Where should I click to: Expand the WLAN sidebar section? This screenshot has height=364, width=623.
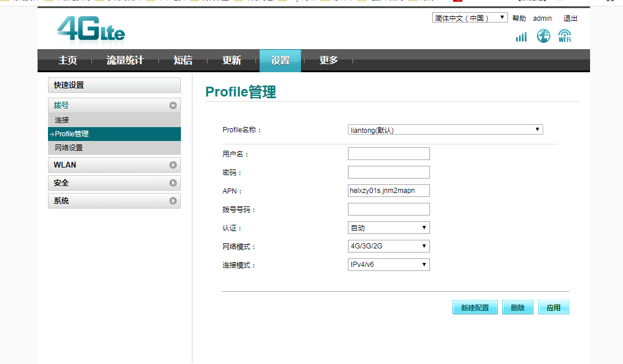point(173,165)
